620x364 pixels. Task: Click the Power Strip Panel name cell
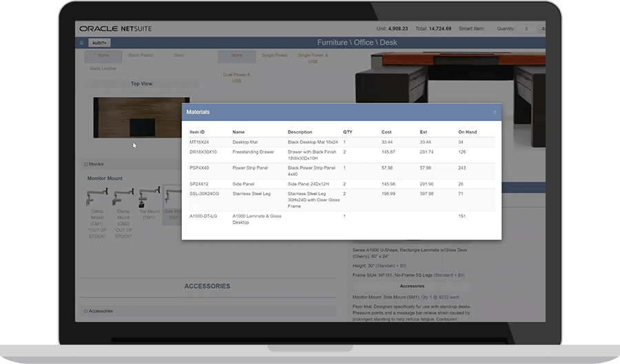coord(250,168)
